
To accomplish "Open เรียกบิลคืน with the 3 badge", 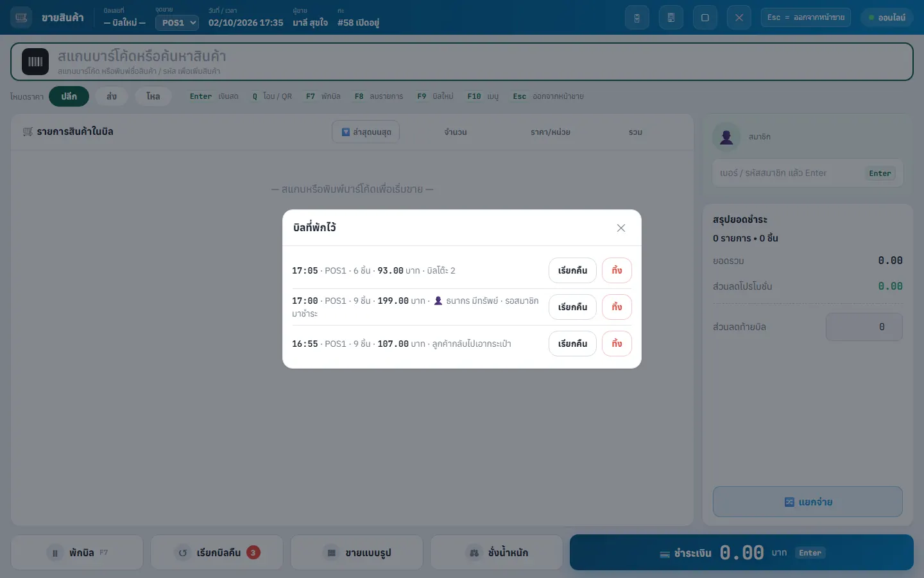I will [x=217, y=552].
